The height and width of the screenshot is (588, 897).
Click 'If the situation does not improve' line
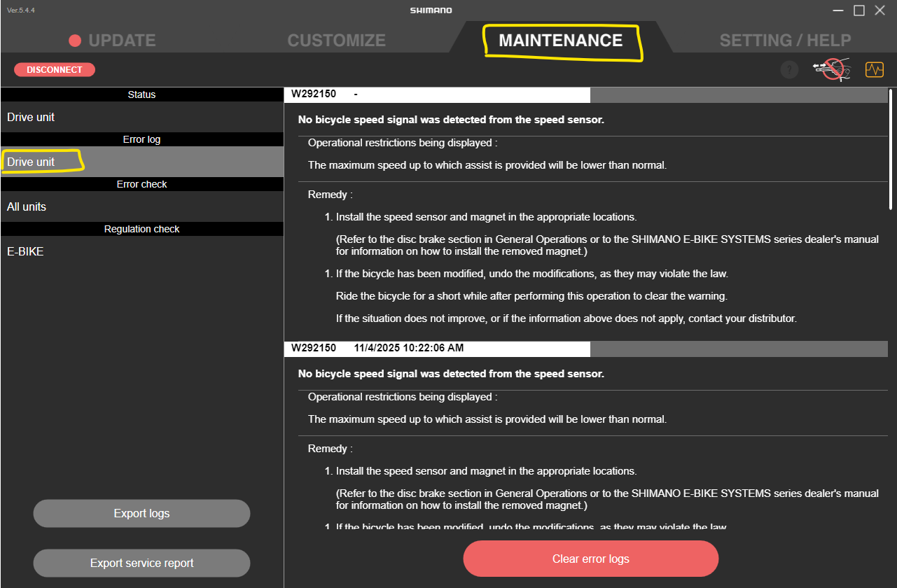[x=566, y=318]
